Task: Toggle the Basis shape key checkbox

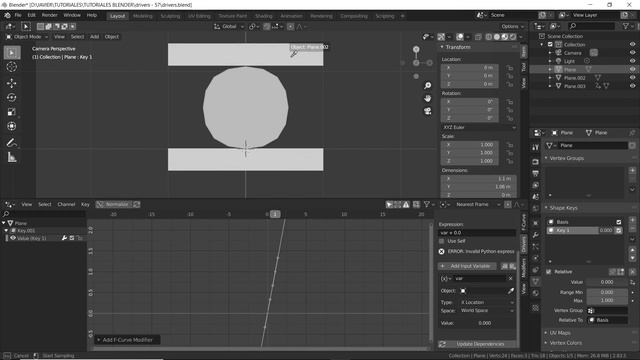Action: coord(619,222)
